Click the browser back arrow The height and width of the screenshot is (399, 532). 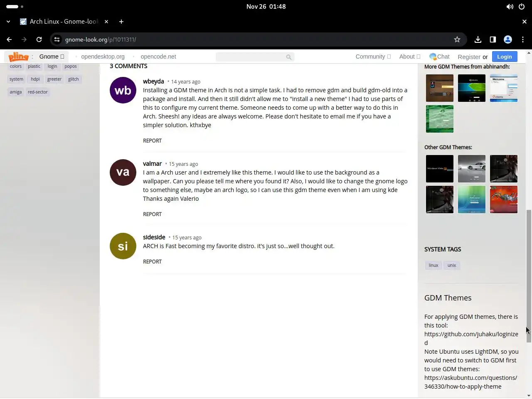[9, 39]
